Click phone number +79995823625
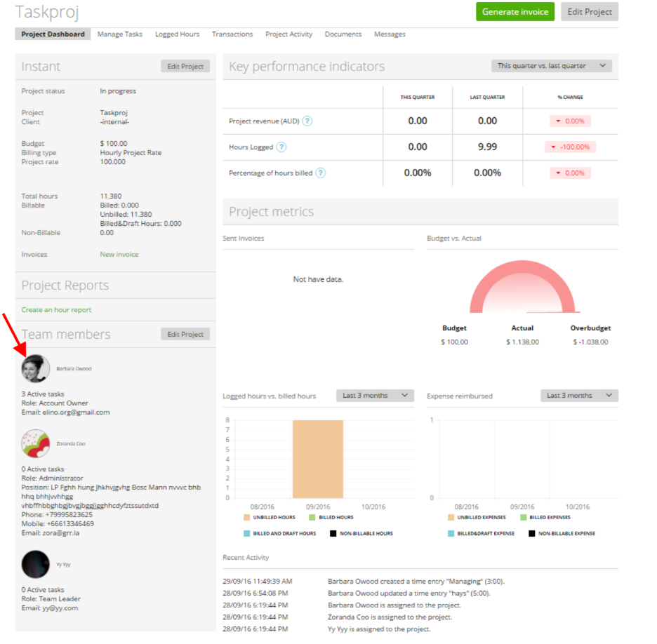 click(69, 515)
